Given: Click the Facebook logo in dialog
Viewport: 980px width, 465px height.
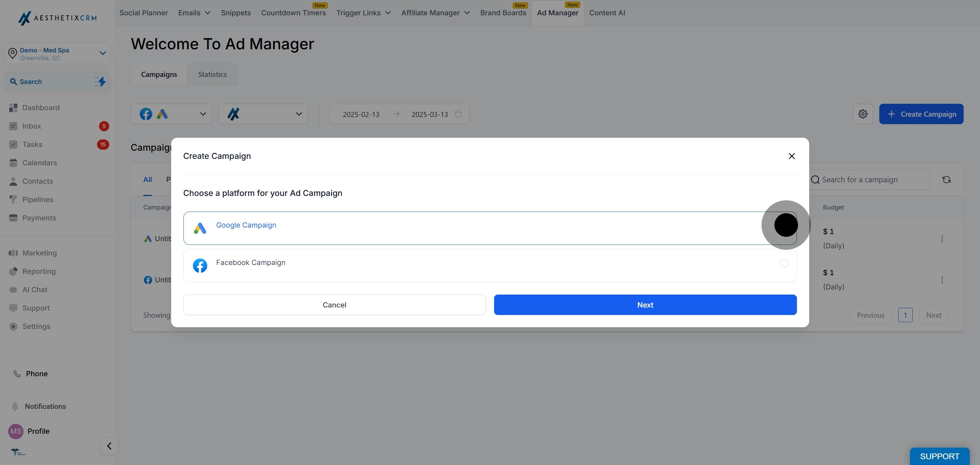Looking at the screenshot, I should 200,265.
